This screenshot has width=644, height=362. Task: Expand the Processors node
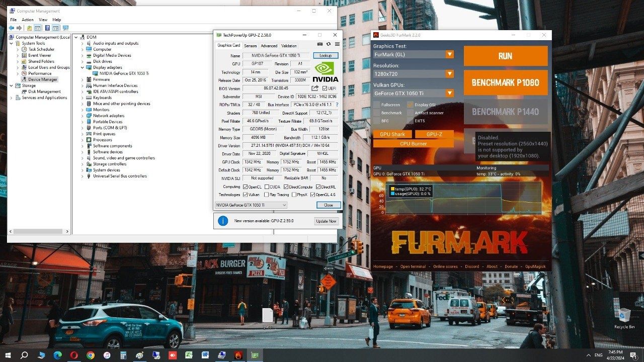[x=83, y=140]
